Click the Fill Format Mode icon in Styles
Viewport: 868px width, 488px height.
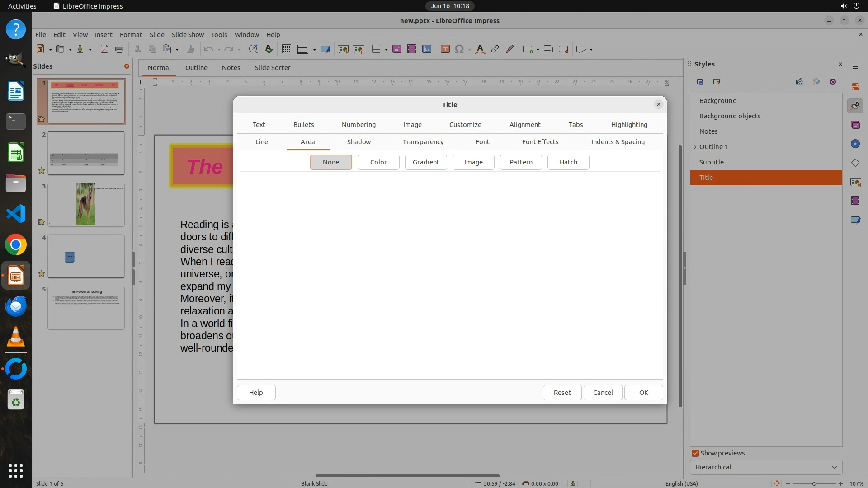[799, 82]
